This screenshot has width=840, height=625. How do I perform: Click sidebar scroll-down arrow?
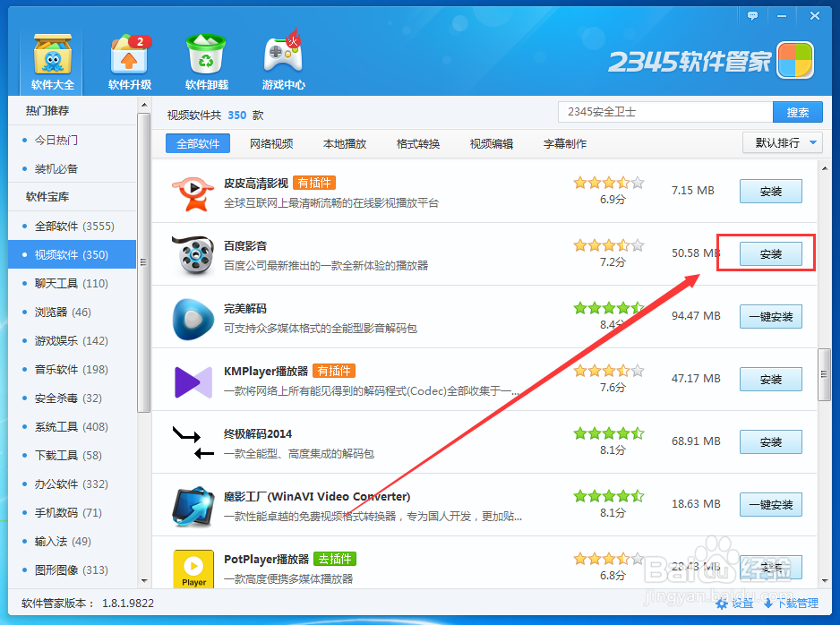pos(144,580)
